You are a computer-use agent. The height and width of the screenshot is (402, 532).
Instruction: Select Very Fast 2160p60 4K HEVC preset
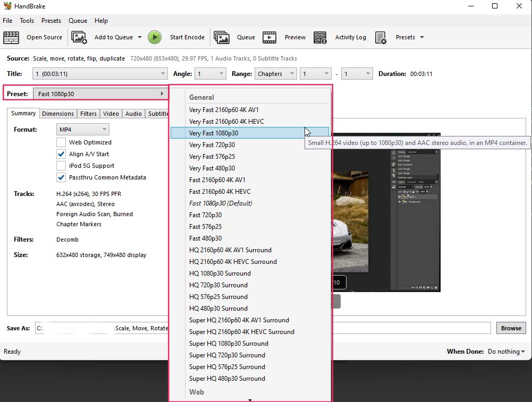[x=250, y=122]
